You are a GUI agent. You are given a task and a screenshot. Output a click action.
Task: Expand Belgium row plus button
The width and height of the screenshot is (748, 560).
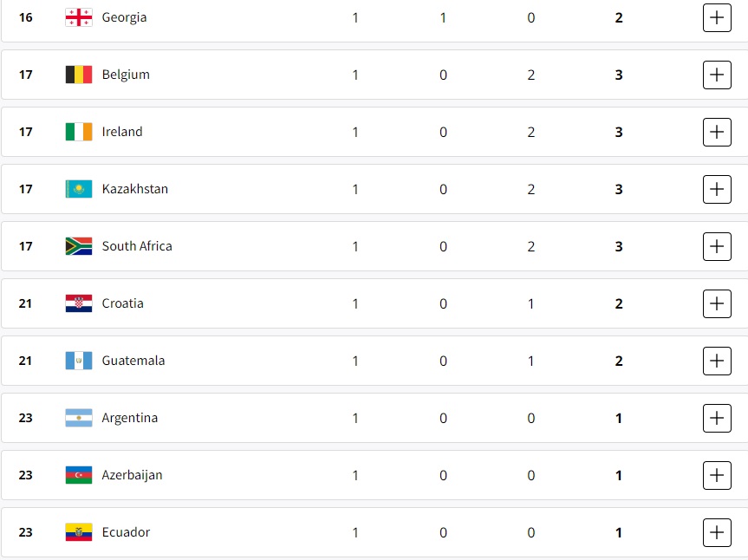(717, 75)
